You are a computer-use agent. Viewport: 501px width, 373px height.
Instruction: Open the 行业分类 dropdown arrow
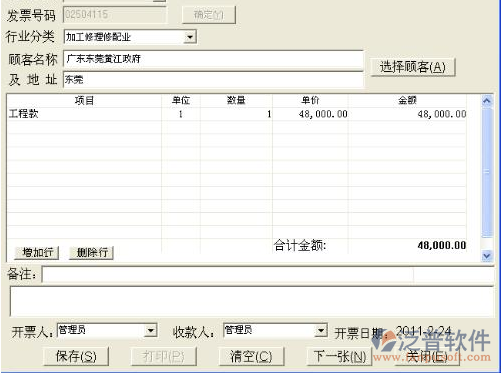pos(190,37)
